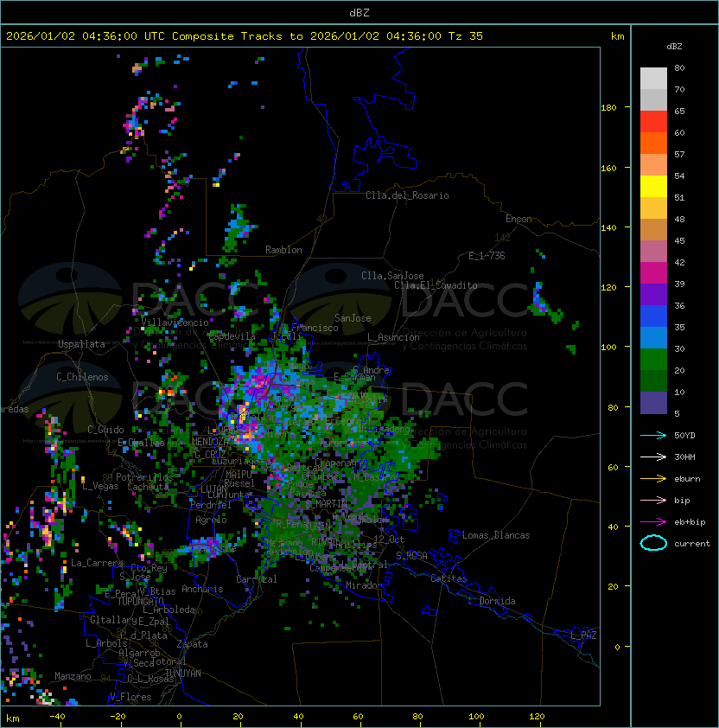Click the 'Potrerillos' map label
This screenshot has height=728, width=719.
(x=144, y=477)
